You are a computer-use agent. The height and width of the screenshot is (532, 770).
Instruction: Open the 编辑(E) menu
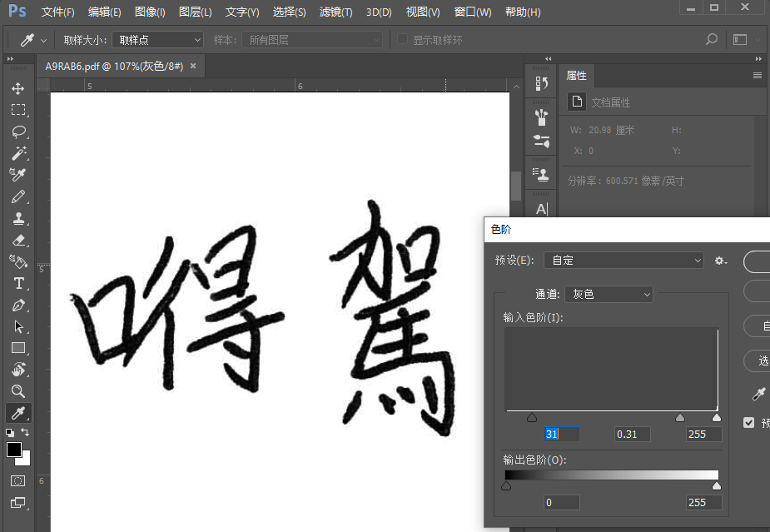click(x=105, y=12)
